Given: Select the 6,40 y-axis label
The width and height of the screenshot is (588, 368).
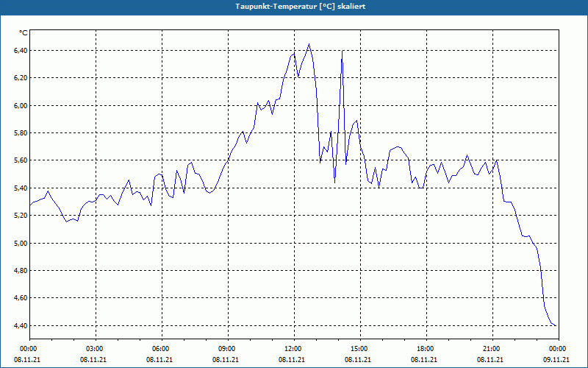Looking at the screenshot, I should [21, 50].
